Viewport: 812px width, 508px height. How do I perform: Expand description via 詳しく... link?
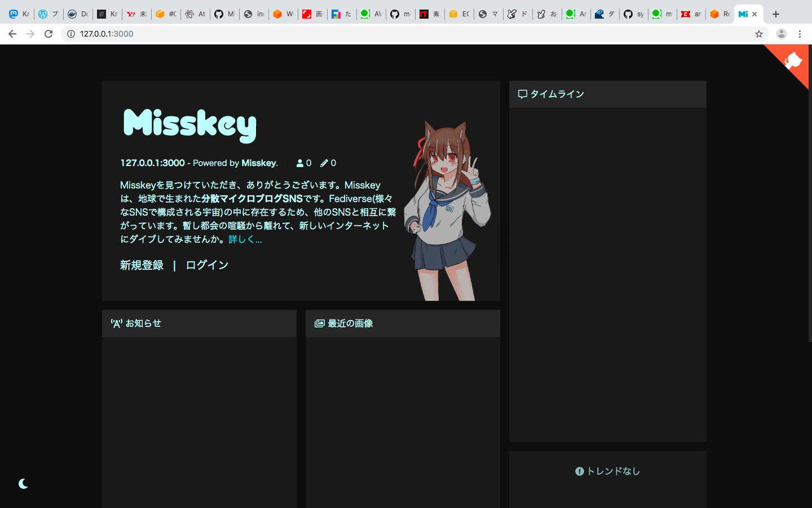pyautogui.click(x=245, y=239)
